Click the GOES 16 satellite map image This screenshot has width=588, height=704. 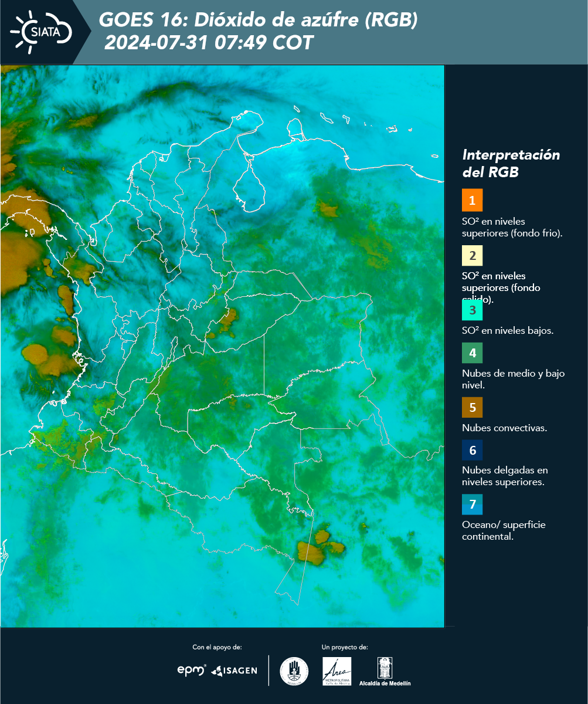click(x=222, y=346)
